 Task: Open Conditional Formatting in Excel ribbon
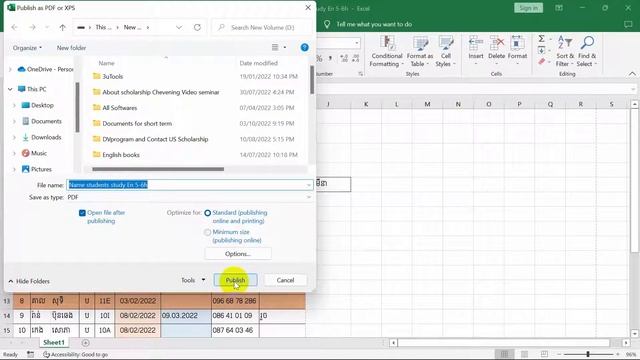click(386, 51)
